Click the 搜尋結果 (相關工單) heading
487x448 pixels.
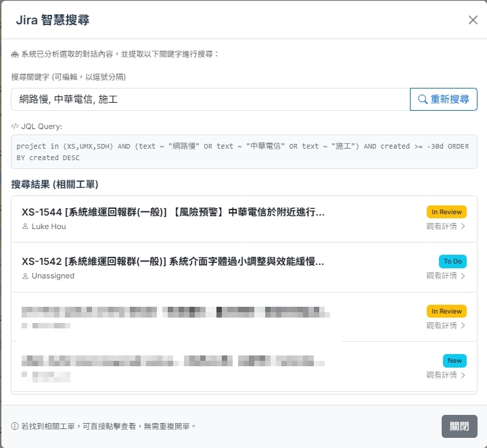click(x=55, y=184)
